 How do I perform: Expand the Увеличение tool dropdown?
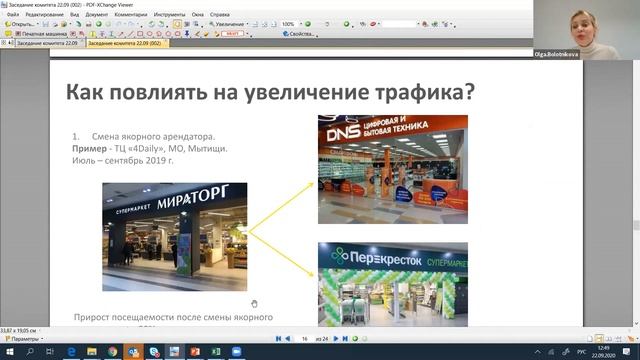(247, 24)
